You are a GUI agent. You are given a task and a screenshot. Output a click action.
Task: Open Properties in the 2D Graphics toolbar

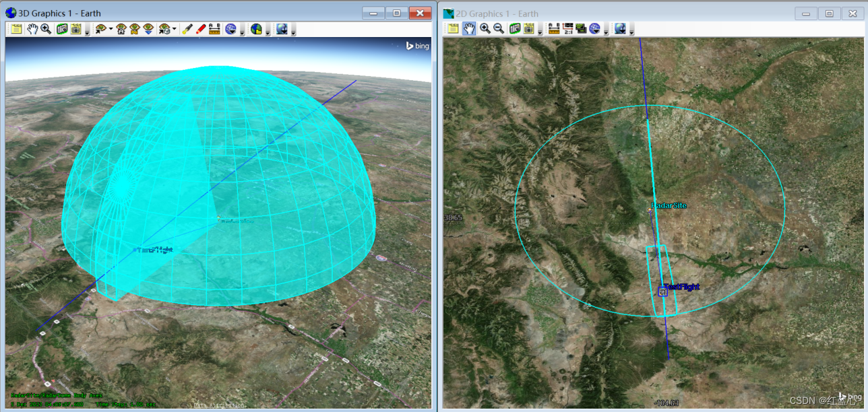click(x=453, y=28)
